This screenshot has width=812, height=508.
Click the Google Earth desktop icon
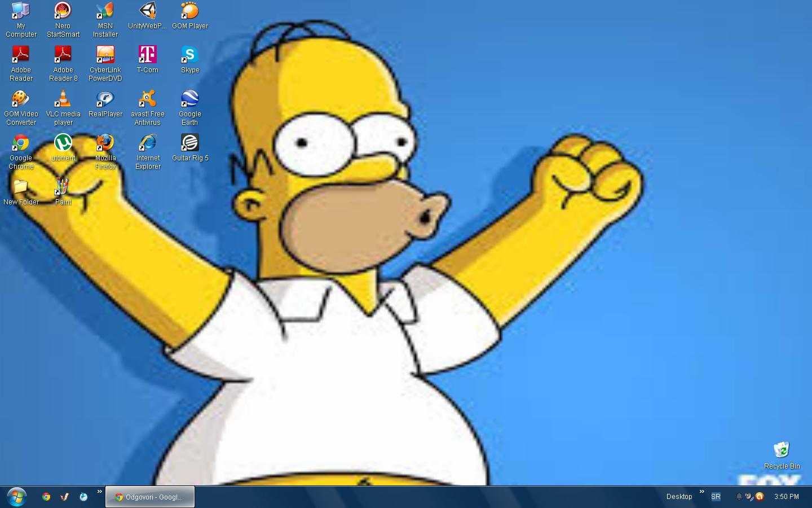[x=190, y=108]
